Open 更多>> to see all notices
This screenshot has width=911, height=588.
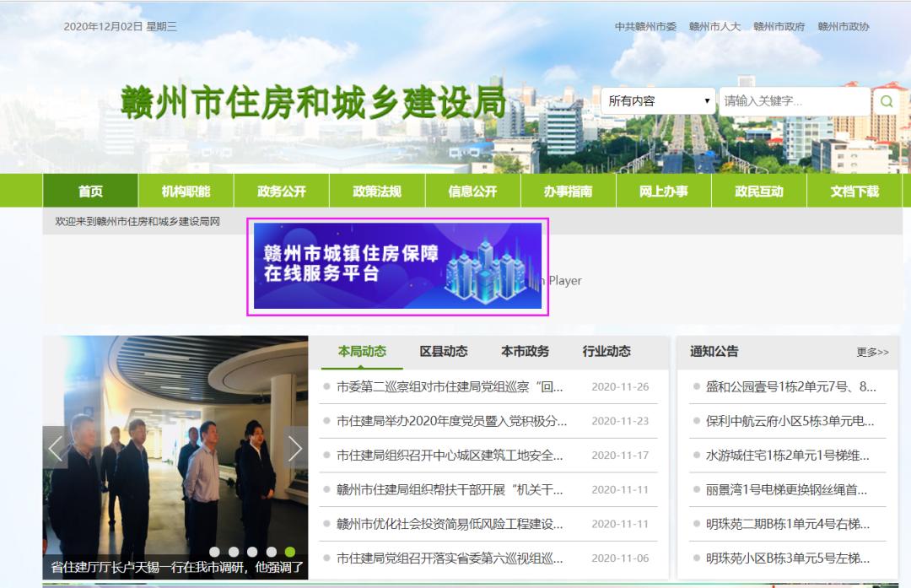(x=873, y=352)
